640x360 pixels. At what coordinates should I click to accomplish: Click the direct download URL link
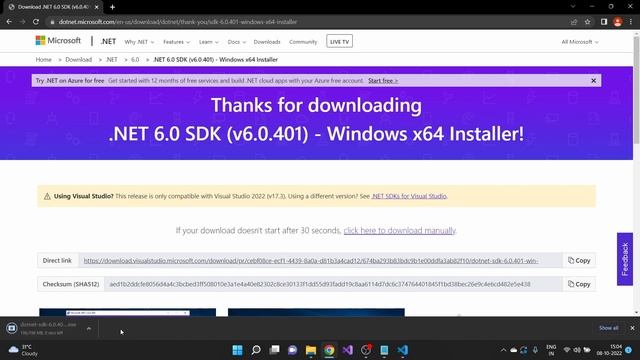click(x=311, y=260)
